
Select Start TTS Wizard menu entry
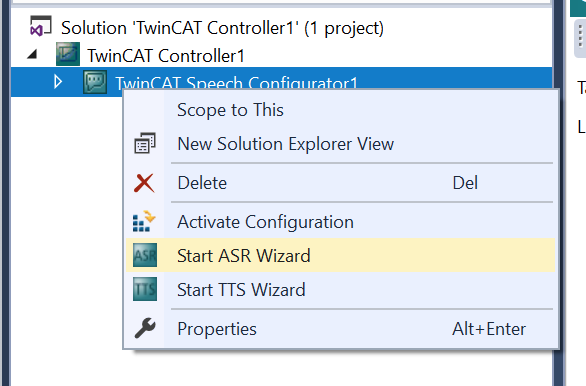coord(340,290)
